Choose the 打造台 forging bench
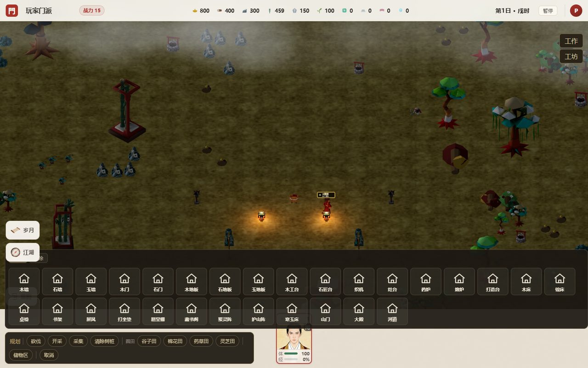Screen dimensions: 588x368 [x=493, y=282]
